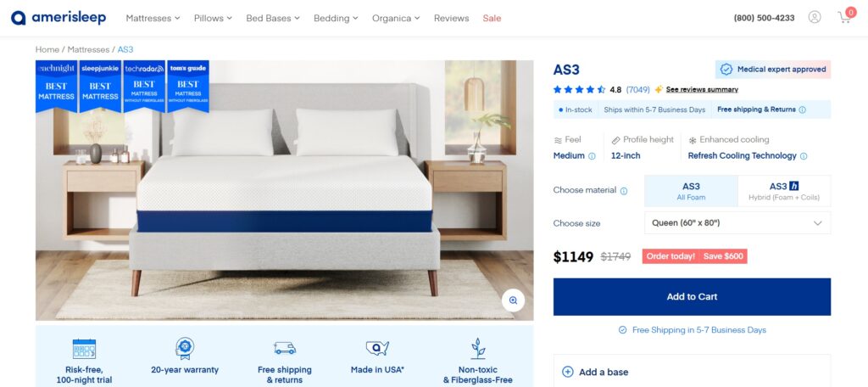Expand the Mattresses navigation menu
Viewport: 868px width, 387px height.
pos(153,19)
